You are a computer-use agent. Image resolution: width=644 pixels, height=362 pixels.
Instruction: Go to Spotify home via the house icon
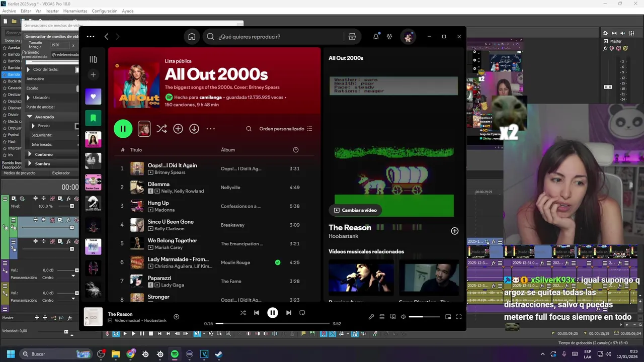coord(192,37)
